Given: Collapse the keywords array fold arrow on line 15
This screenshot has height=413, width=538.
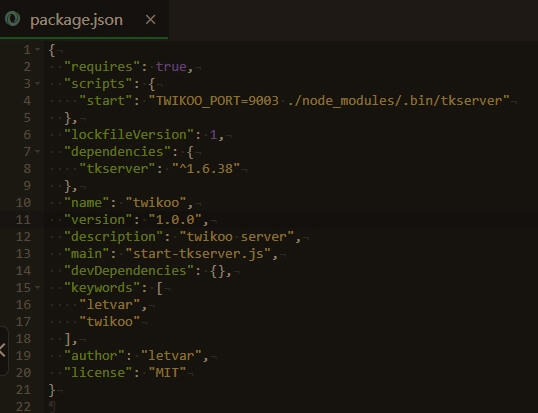Looking at the screenshot, I should (x=37, y=287).
